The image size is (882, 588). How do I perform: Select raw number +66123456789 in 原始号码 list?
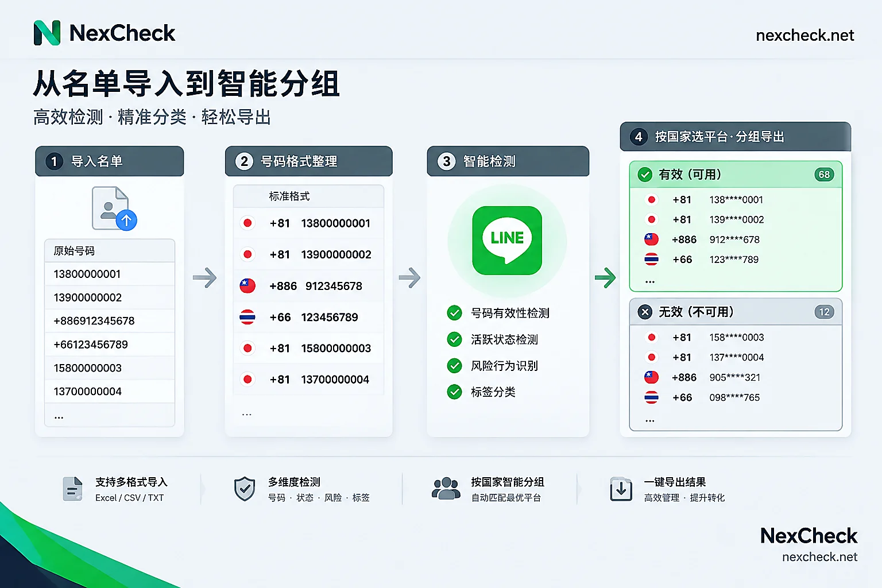(x=91, y=345)
